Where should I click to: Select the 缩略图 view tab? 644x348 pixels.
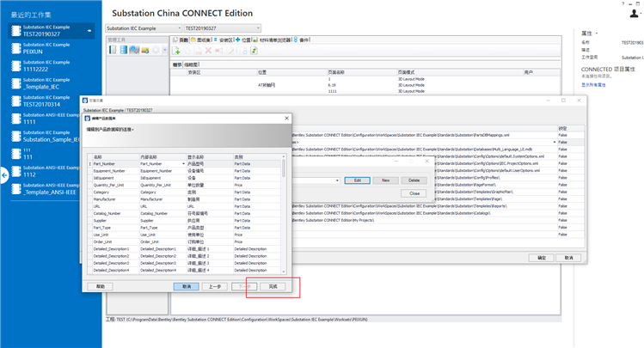tap(191, 64)
